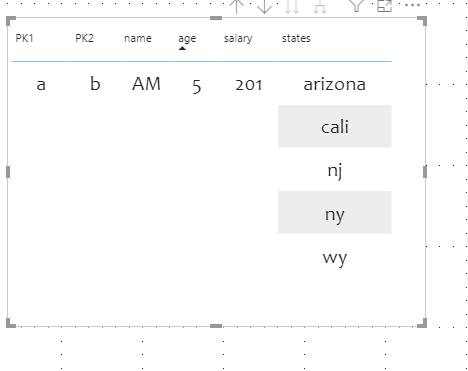
Task: Select the ny cell in states
Action: [335, 212]
